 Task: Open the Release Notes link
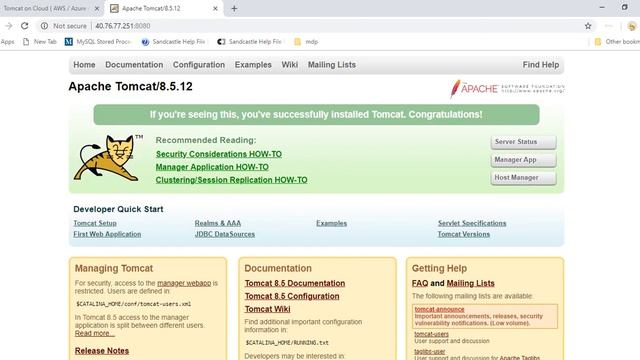click(102, 351)
